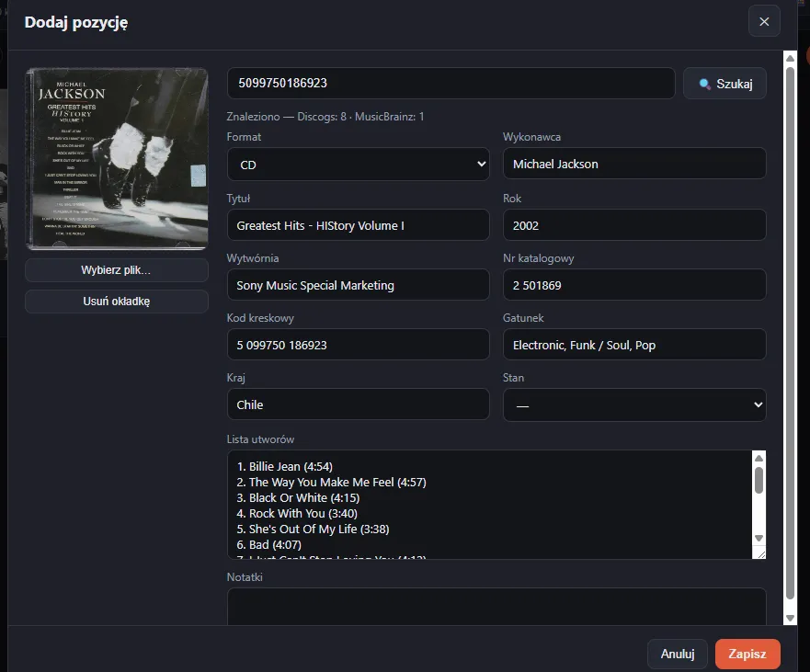The width and height of the screenshot is (810, 672).
Task: Click the line '5. She's Out Of My Life (3:38)'
Action: tap(313, 529)
